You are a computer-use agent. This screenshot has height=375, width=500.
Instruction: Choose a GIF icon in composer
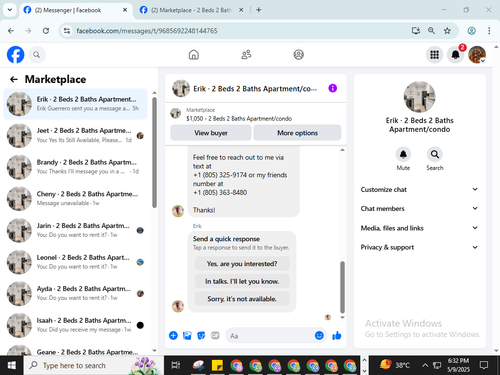click(215, 336)
